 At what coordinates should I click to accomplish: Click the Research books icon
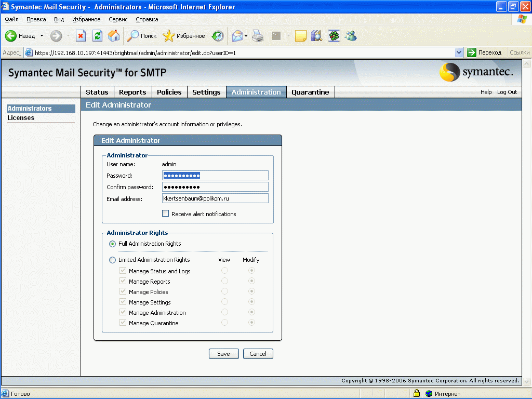(316, 36)
